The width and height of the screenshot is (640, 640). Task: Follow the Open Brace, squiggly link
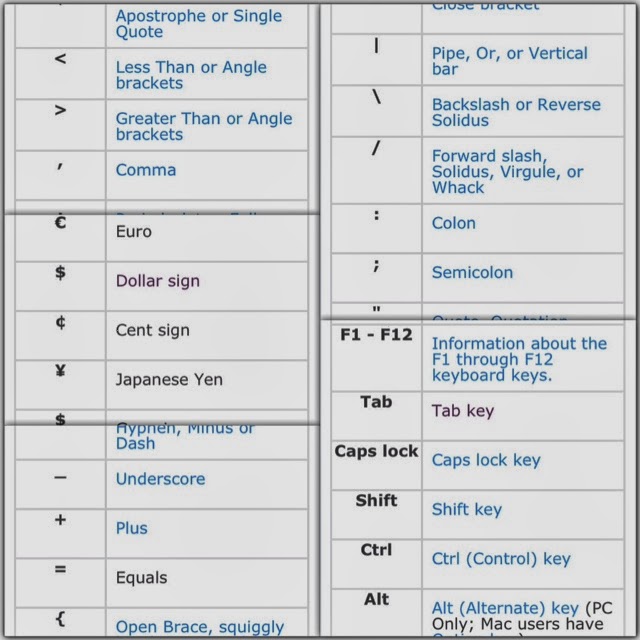click(x=200, y=627)
